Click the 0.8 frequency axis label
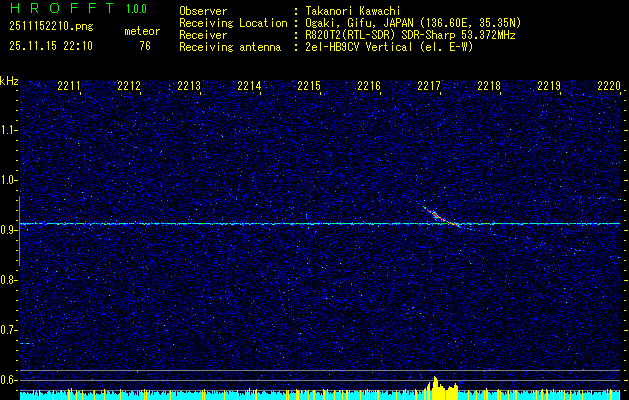629x400 pixels. tap(8, 280)
